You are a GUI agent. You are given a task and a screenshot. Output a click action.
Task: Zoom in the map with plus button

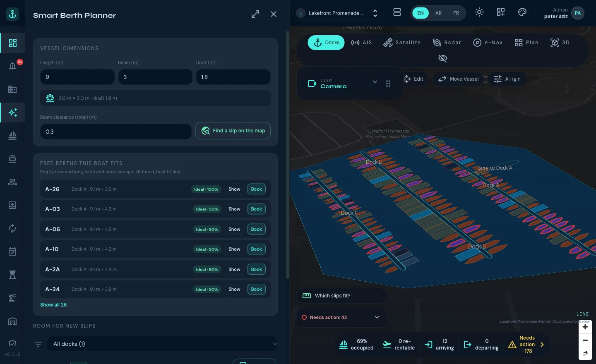[x=585, y=327]
